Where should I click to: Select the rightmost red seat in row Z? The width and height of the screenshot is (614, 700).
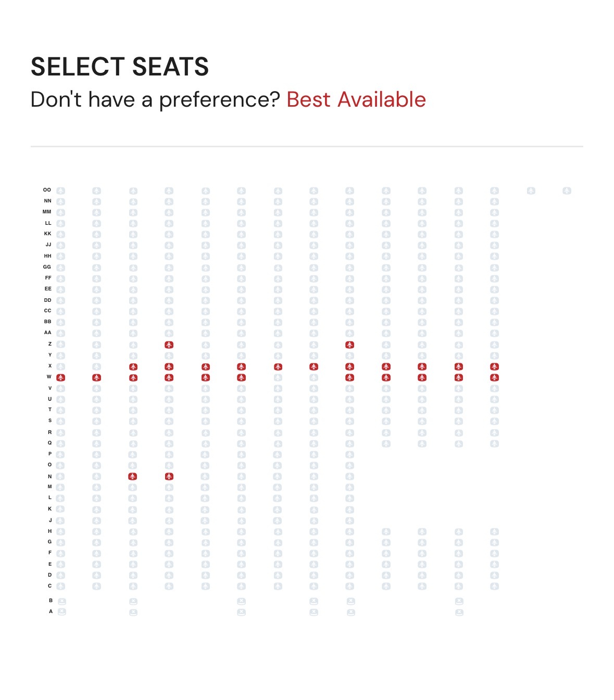click(x=349, y=345)
